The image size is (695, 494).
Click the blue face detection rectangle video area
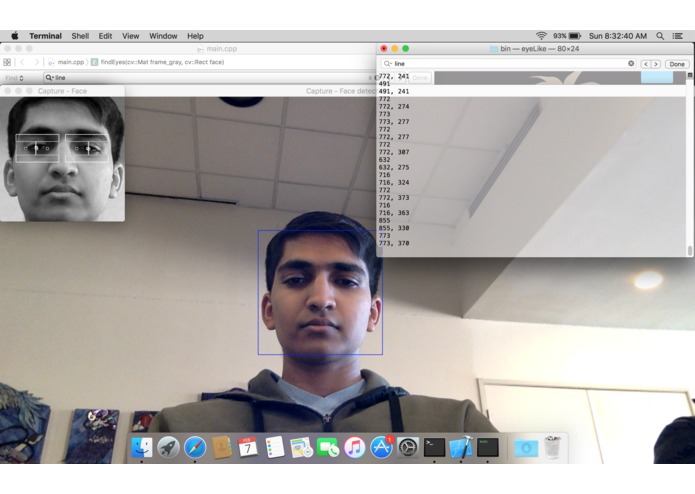(x=320, y=292)
